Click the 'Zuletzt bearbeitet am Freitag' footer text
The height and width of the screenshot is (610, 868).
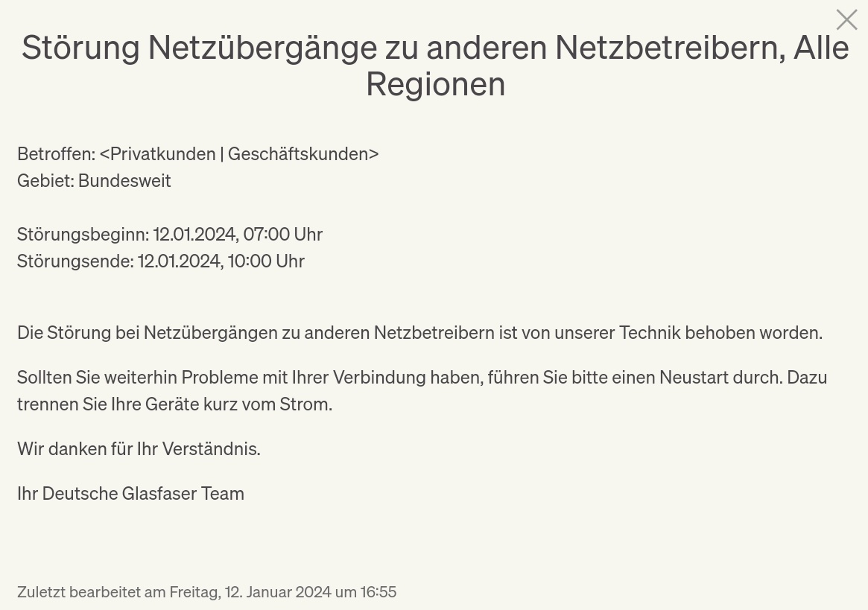tap(118, 592)
